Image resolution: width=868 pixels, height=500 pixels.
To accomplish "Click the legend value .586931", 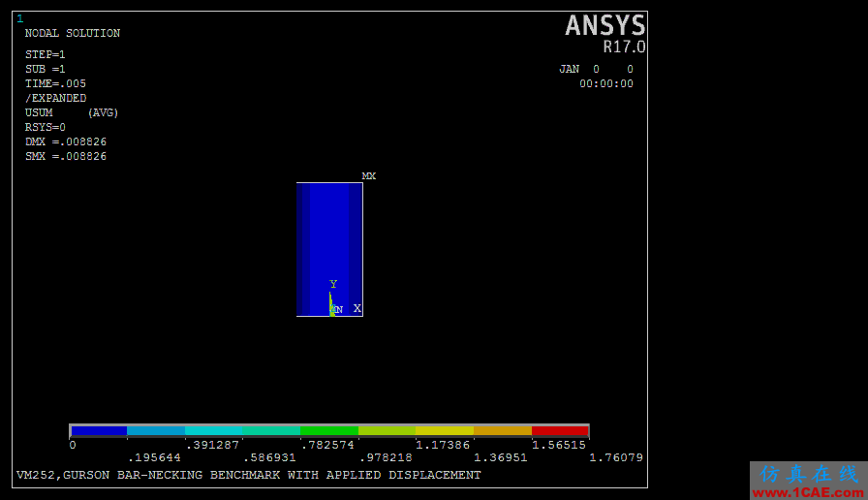I will pos(270,458).
